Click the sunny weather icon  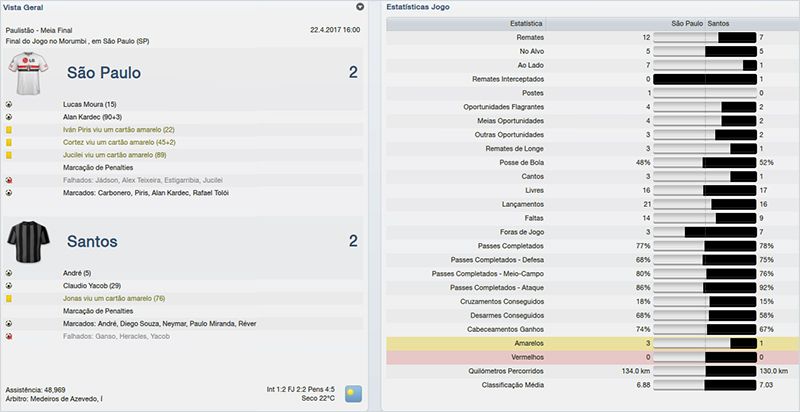pos(353,392)
